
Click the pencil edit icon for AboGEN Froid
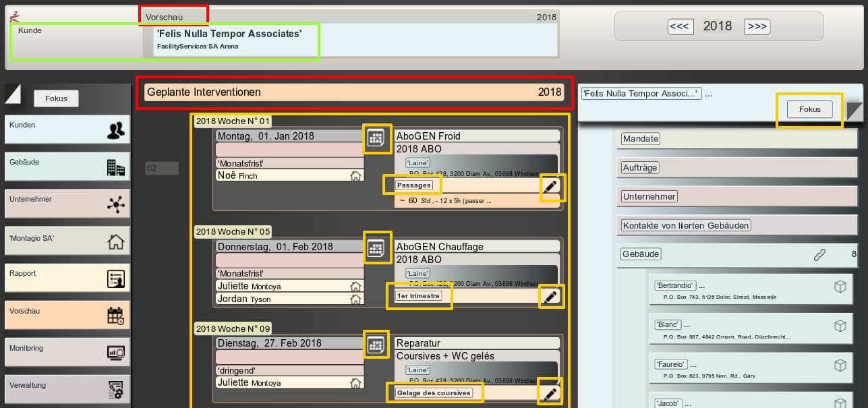[551, 187]
